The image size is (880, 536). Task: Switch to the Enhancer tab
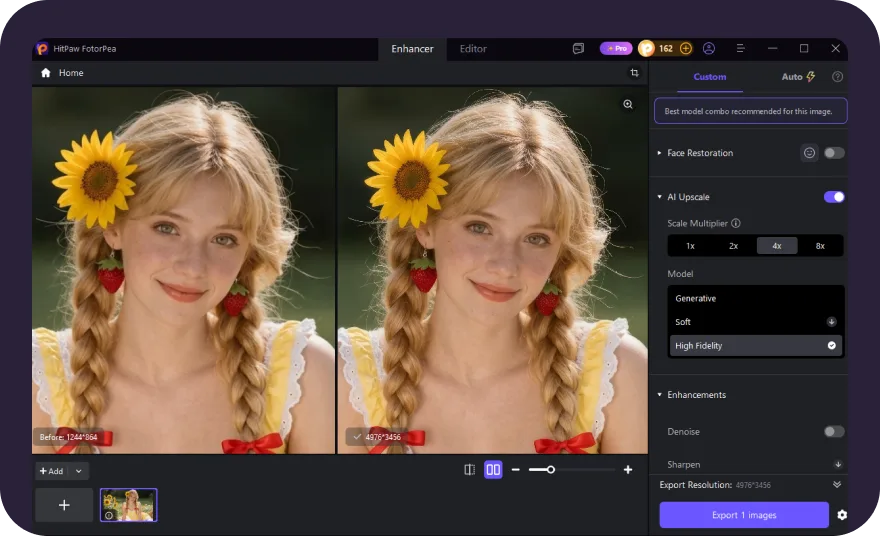tap(412, 49)
